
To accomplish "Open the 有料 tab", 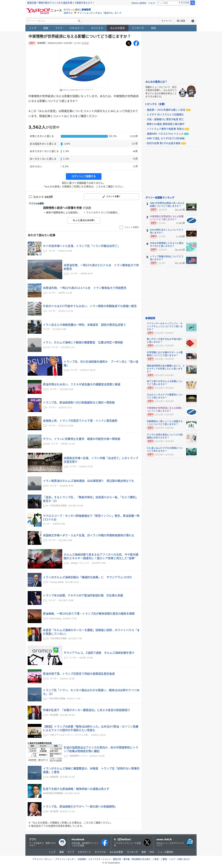I will 153,28.
